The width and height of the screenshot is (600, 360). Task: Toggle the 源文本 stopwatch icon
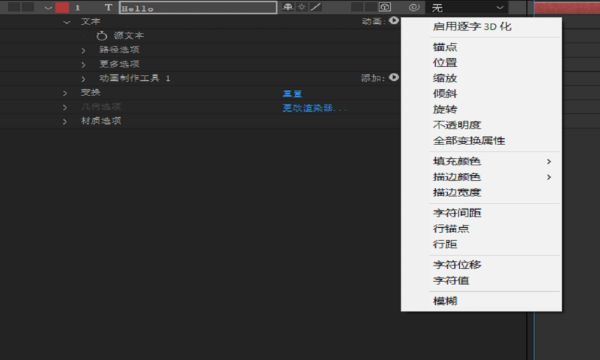(x=102, y=36)
